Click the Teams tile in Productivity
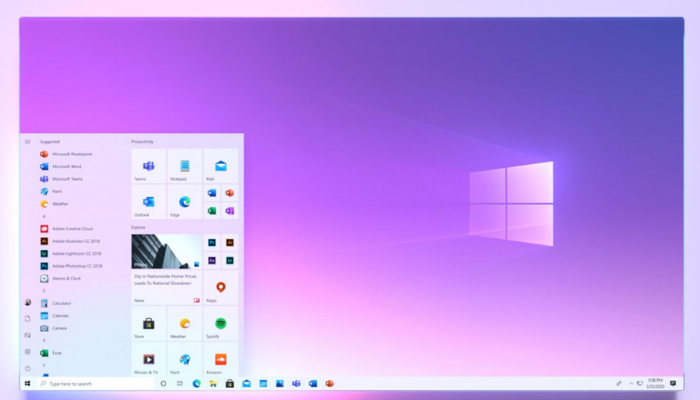700x400 pixels. (x=149, y=166)
